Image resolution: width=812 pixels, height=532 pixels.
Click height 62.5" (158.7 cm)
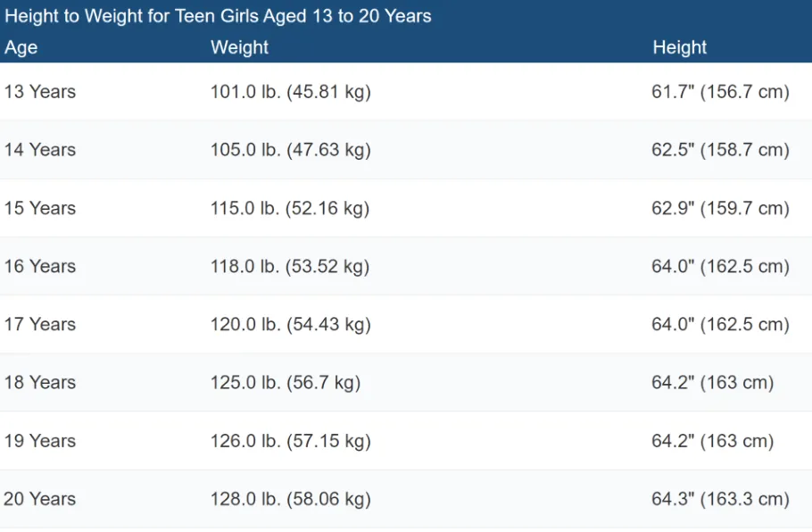coord(720,150)
